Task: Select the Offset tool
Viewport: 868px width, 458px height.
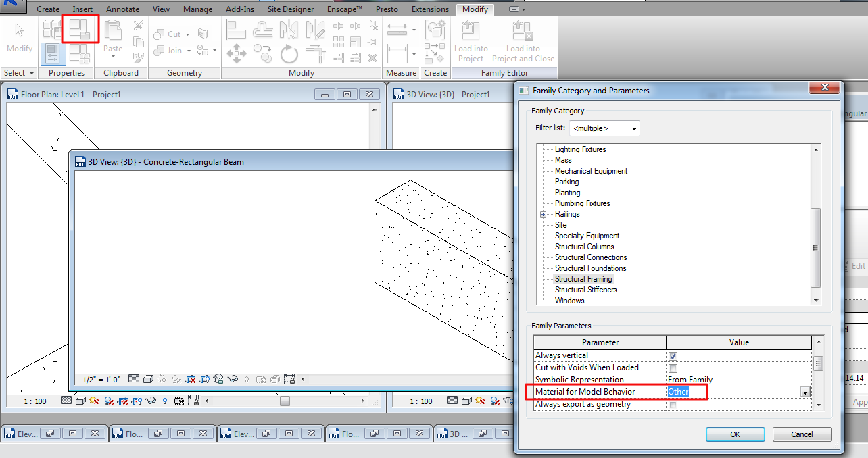Action: click(x=263, y=29)
